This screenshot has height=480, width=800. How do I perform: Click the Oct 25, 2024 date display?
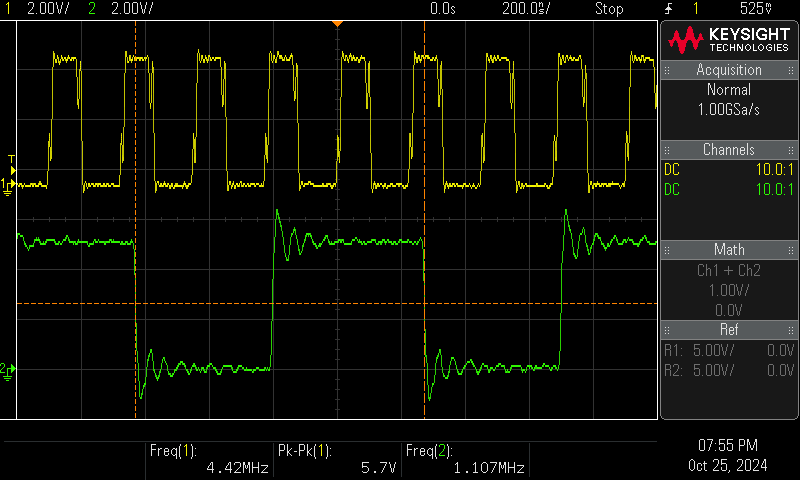(x=728, y=465)
